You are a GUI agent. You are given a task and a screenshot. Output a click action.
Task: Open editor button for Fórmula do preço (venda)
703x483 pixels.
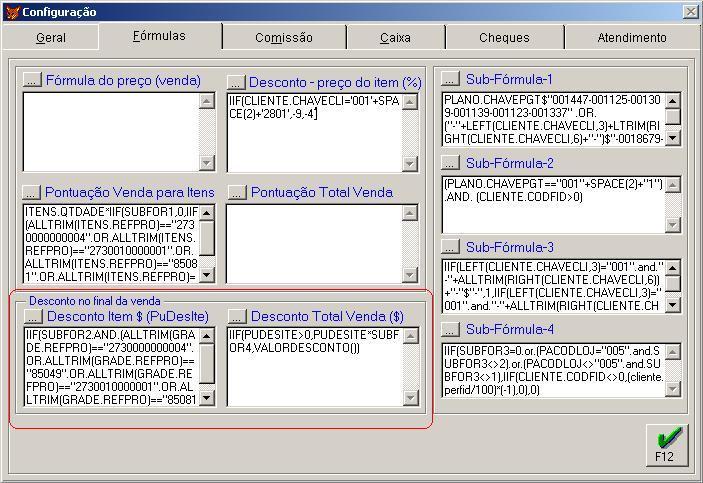(x=32, y=80)
